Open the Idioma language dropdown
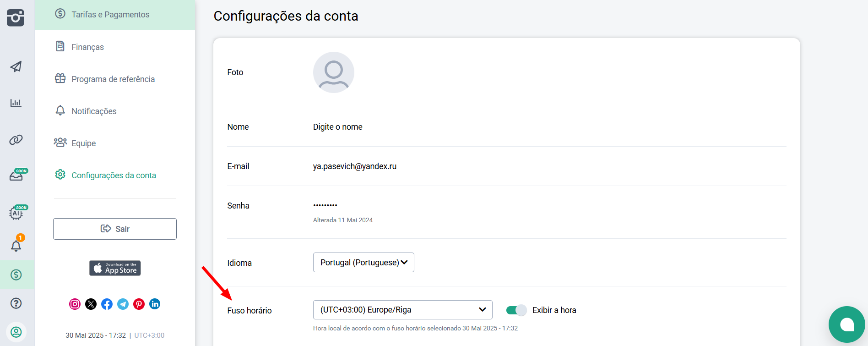 point(363,263)
